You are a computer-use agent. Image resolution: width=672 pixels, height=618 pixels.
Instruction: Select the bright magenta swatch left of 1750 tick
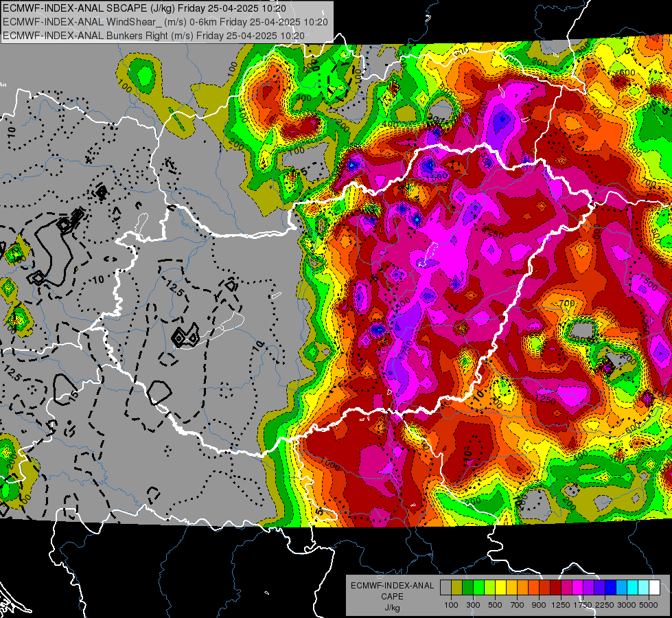[x=578, y=588]
